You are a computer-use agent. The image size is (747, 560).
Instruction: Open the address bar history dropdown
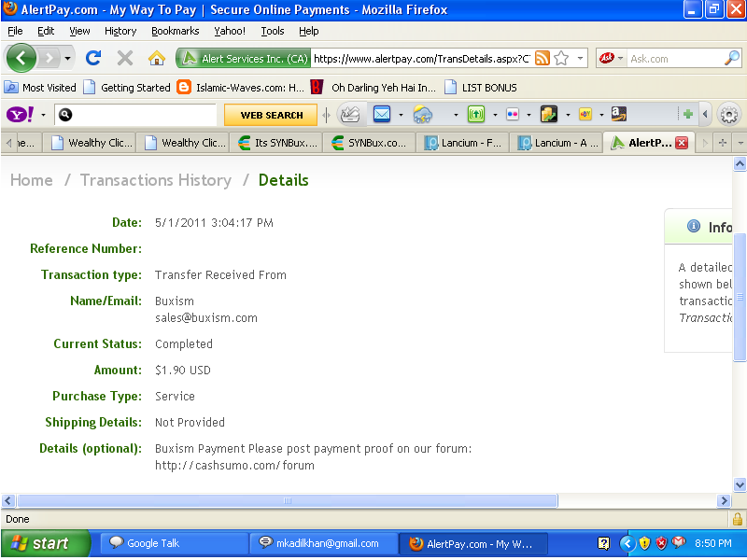[580, 59]
